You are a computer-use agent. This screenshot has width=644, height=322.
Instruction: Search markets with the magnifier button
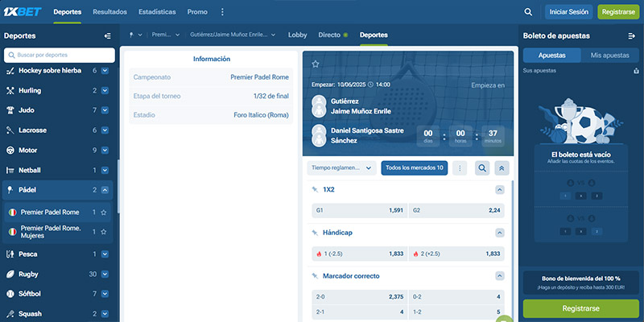coord(482,168)
